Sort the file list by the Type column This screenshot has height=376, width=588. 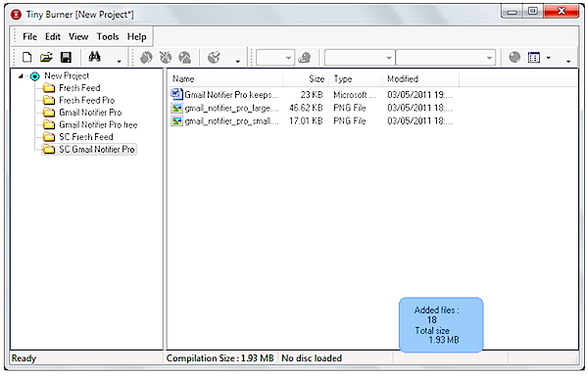tap(356, 79)
